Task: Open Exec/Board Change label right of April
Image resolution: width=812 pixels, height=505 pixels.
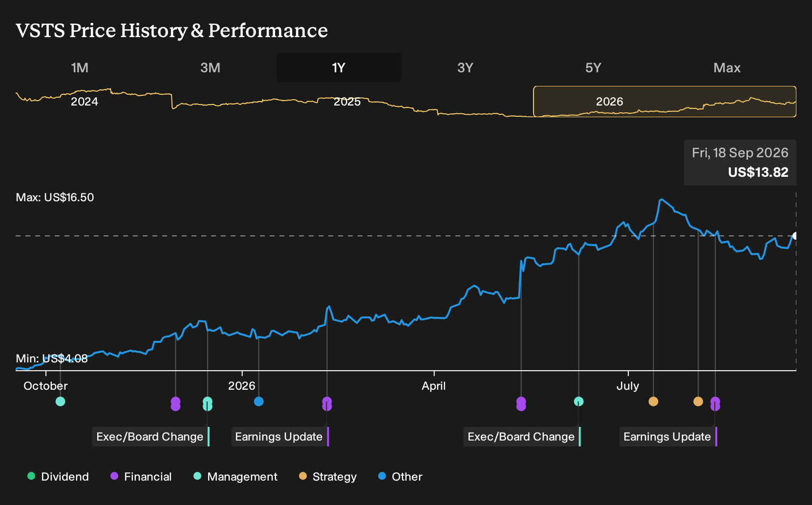Action: point(522,437)
